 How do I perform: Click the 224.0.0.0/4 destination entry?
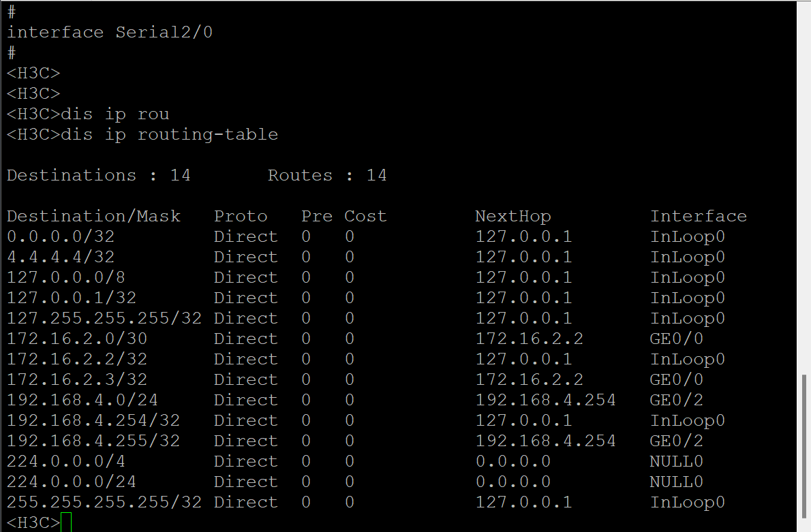tap(66, 462)
